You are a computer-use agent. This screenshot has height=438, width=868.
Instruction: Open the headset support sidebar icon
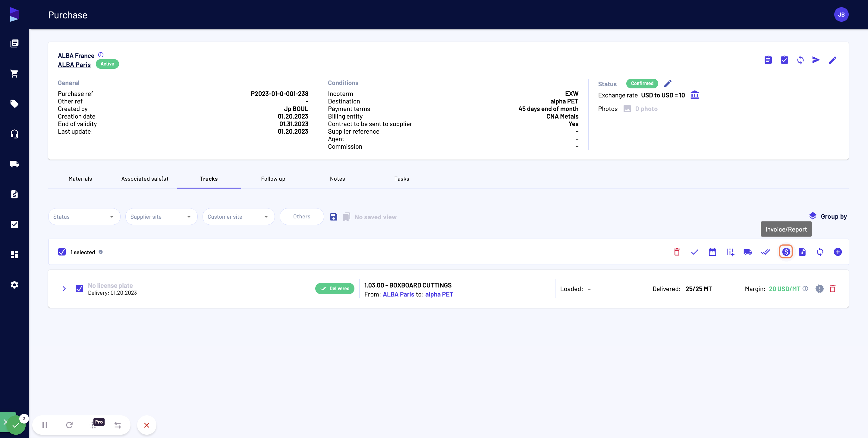pyautogui.click(x=14, y=134)
